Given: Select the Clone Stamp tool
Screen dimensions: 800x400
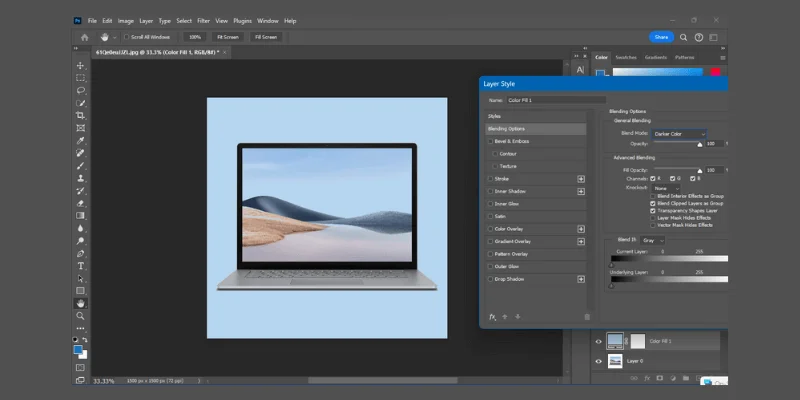Looking at the screenshot, I should (81, 178).
